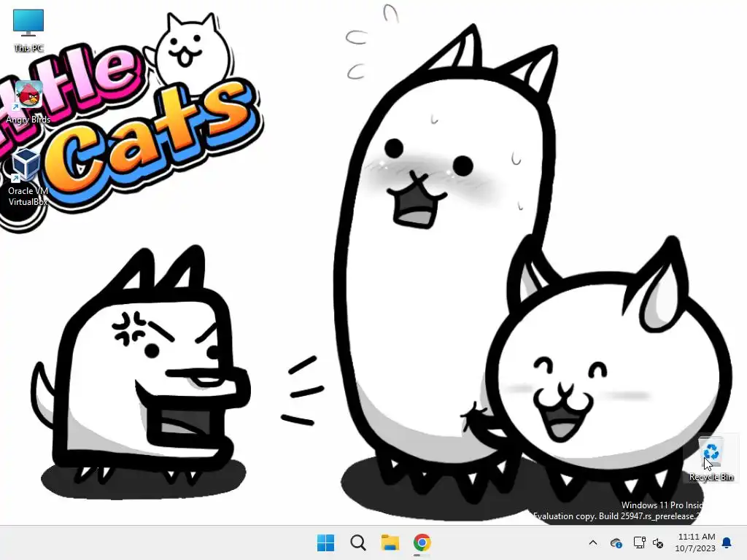Select the This PC desktop icon

(x=28, y=29)
